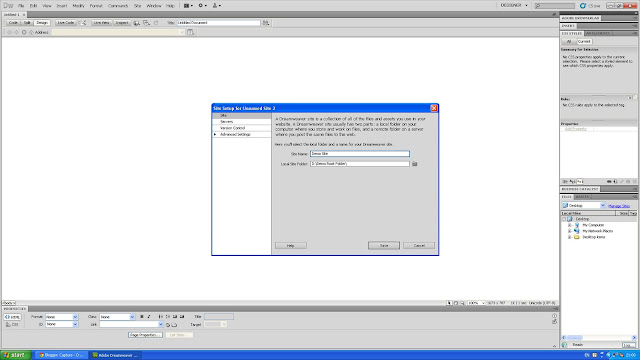Toggle Code view button
The width and height of the screenshot is (640, 360).
pos(13,23)
